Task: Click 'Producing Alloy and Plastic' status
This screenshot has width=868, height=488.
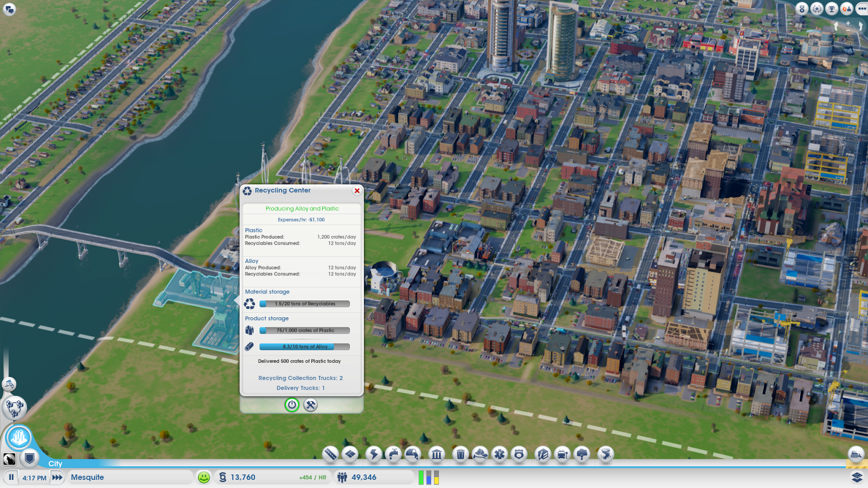Action: 302,209
